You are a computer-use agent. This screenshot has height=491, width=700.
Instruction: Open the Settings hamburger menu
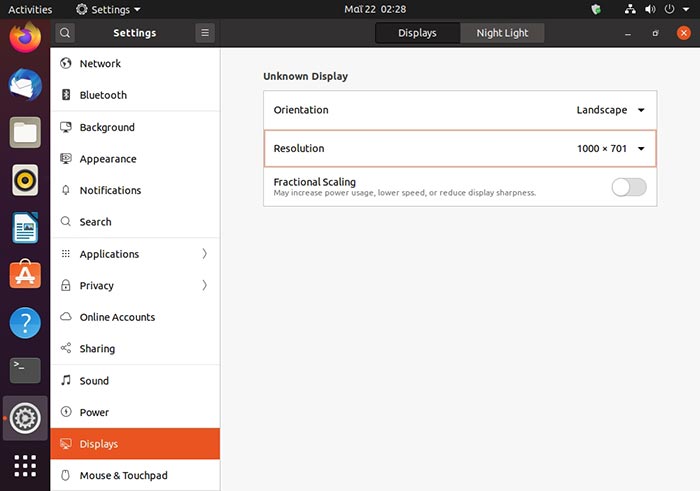[x=205, y=33]
